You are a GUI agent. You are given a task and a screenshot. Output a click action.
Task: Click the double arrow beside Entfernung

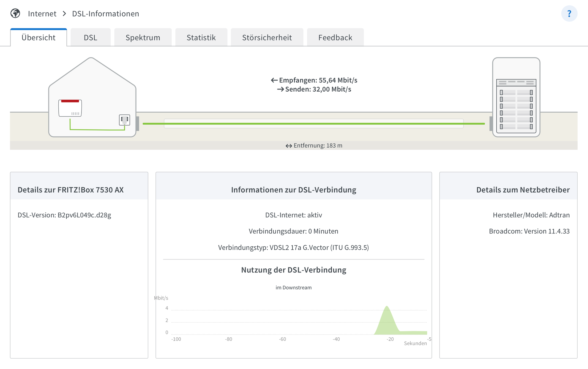click(x=289, y=146)
